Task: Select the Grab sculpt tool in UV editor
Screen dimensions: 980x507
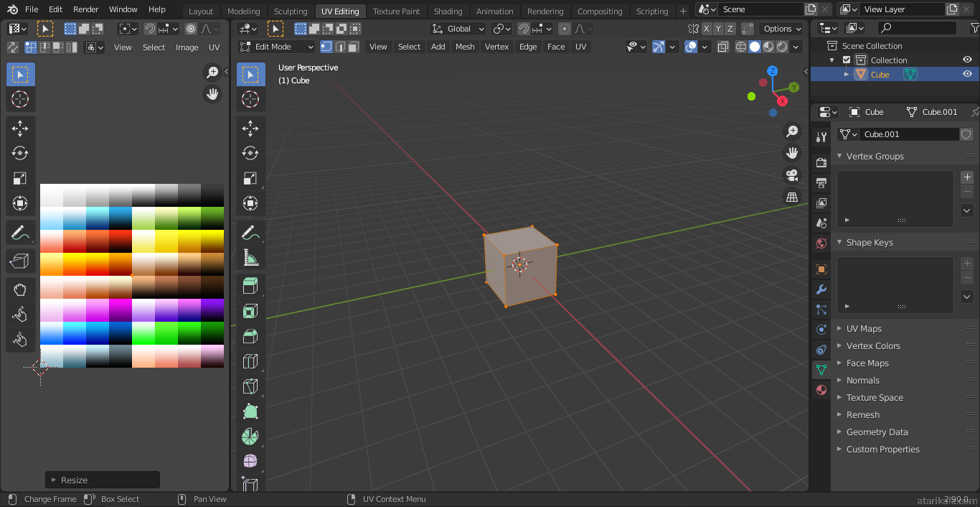Action: coord(20,290)
